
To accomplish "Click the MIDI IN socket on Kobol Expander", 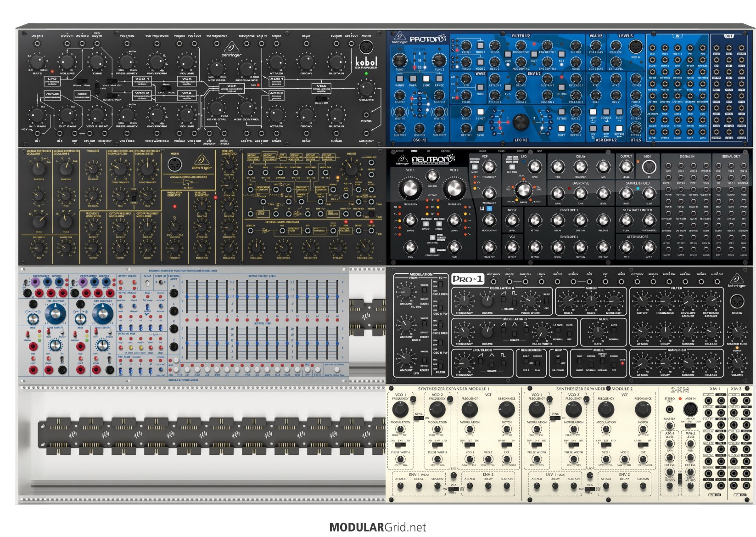I will (366, 47).
